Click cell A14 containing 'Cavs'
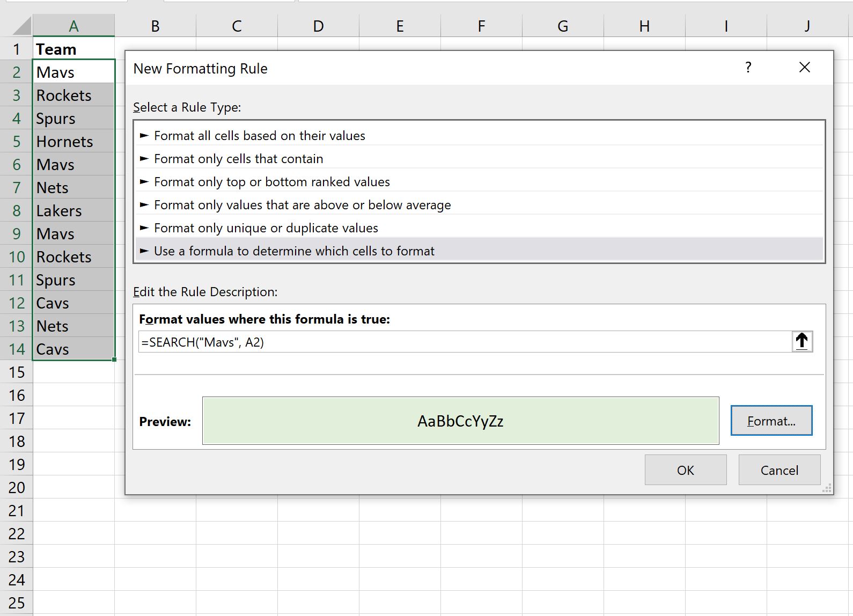This screenshot has height=616, width=853. click(x=73, y=349)
